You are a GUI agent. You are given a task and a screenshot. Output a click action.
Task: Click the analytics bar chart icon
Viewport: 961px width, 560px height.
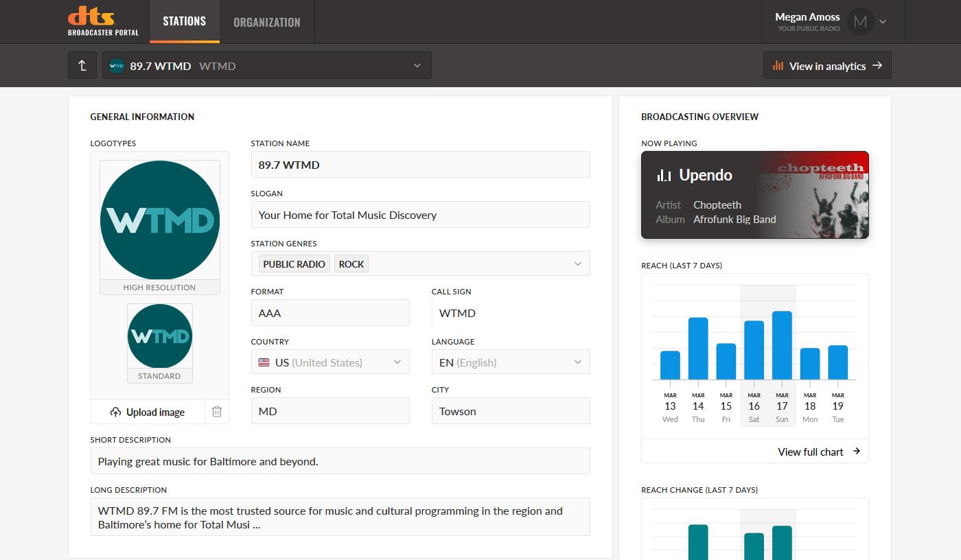click(x=778, y=66)
